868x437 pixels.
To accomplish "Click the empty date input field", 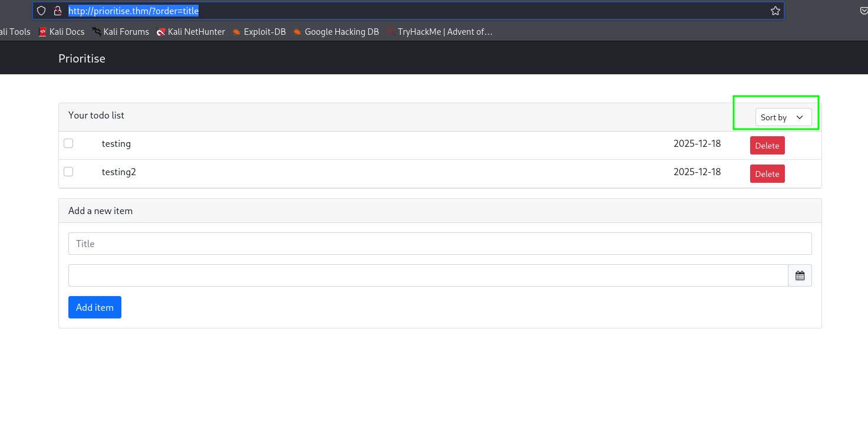I will 428,275.
